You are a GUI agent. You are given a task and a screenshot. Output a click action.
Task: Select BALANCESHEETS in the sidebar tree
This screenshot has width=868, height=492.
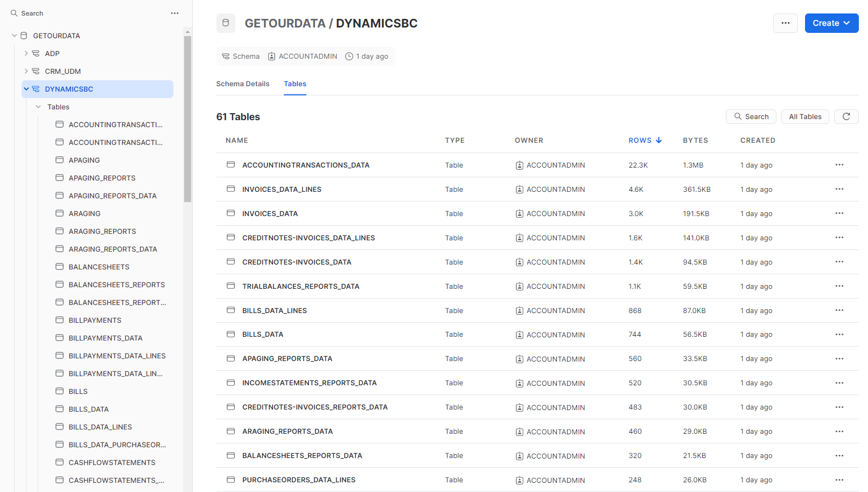(x=99, y=267)
